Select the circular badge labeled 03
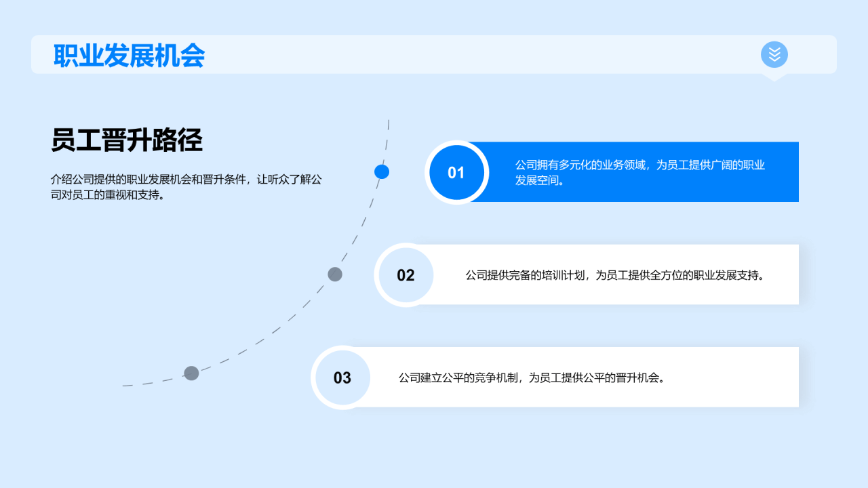The image size is (868, 488). [x=342, y=377]
